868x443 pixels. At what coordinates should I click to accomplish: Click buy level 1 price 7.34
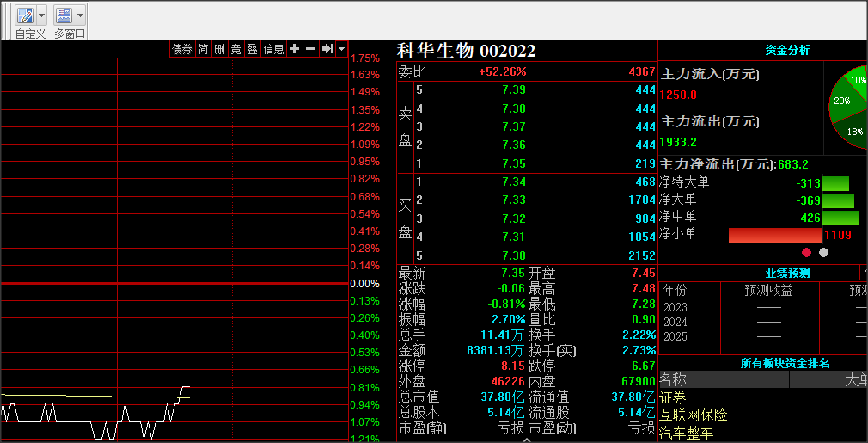point(514,182)
